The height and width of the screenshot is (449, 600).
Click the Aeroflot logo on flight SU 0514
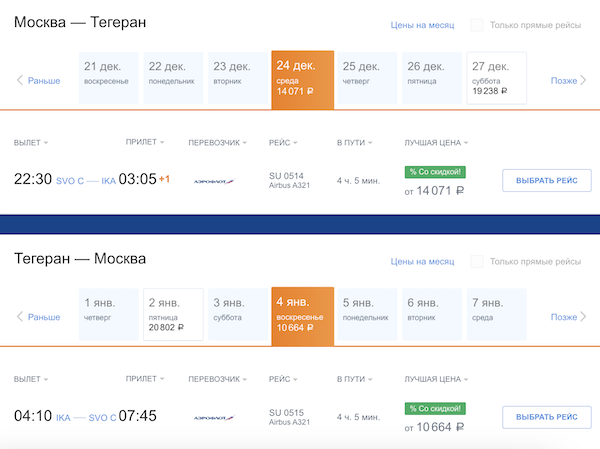[213, 181]
